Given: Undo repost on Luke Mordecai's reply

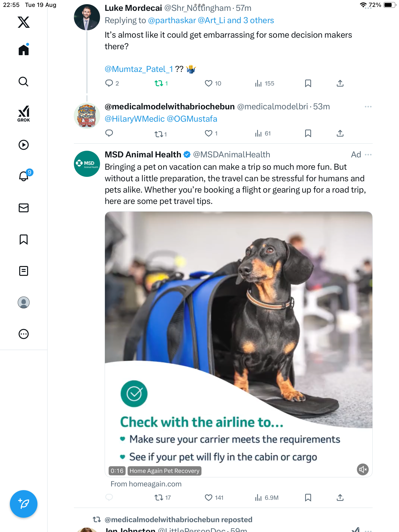Looking at the screenshot, I should pyautogui.click(x=159, y=83).
